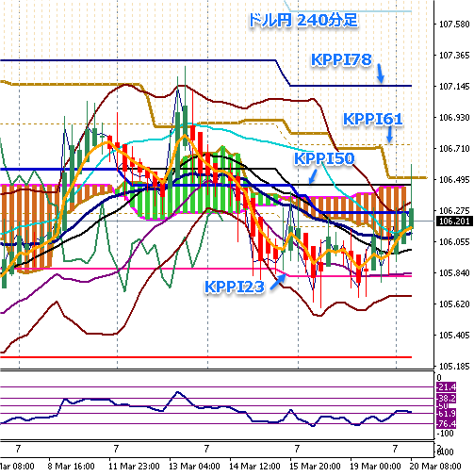The image size is (474, 476).
Task: Select the -61.9 oscillator level label
Action: 447,414
